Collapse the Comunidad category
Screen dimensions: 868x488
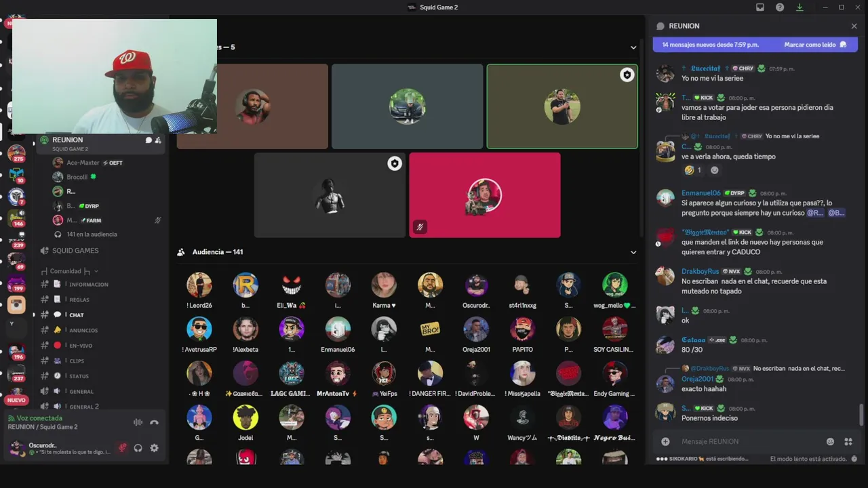[69, 271]
